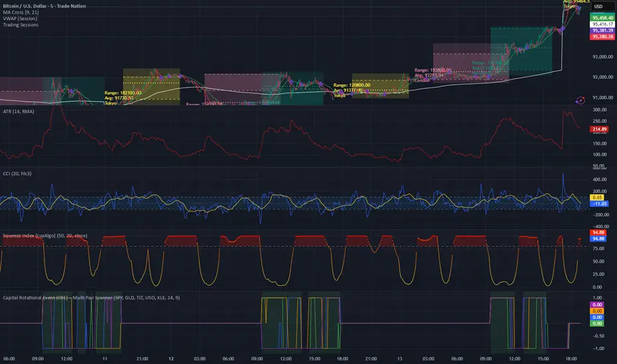
Task: Click the CCI (20, hlc3) pane label
Action: tap(17, 173)
